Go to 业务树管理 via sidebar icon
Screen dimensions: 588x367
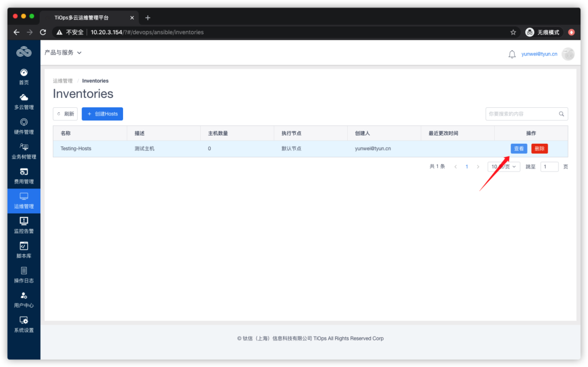tap(23, 150)
